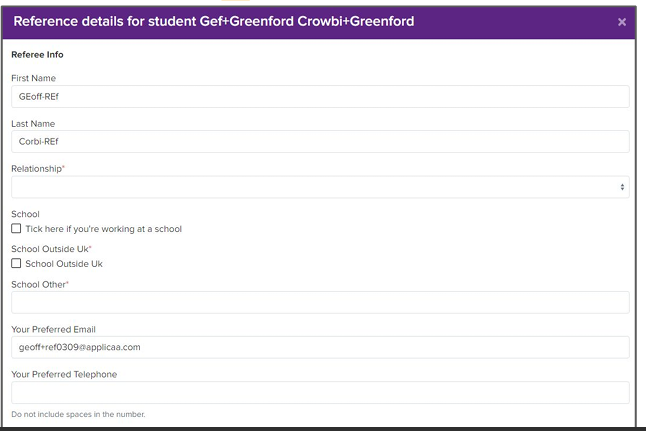Tick the working at a school checkbox
Image resolution: width=646 pixels, height=431 pixels.
pos(16,229)
